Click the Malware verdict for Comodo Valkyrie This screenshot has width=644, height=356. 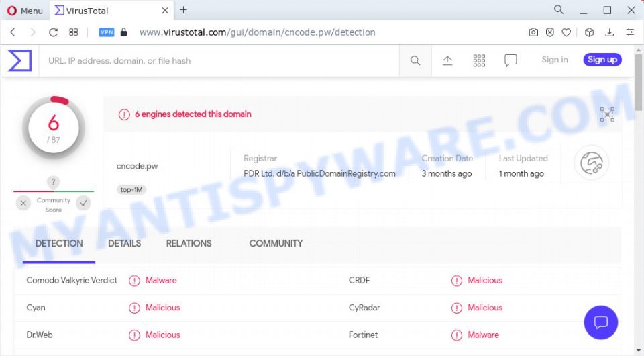[161, 280]
